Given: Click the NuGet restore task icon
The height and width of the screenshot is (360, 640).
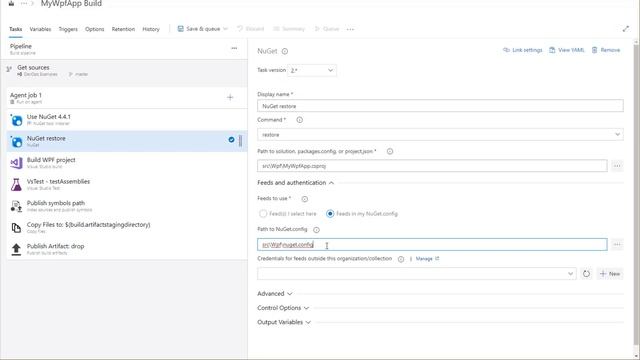Looking at the screenshot, I should (x=16, y=142).
